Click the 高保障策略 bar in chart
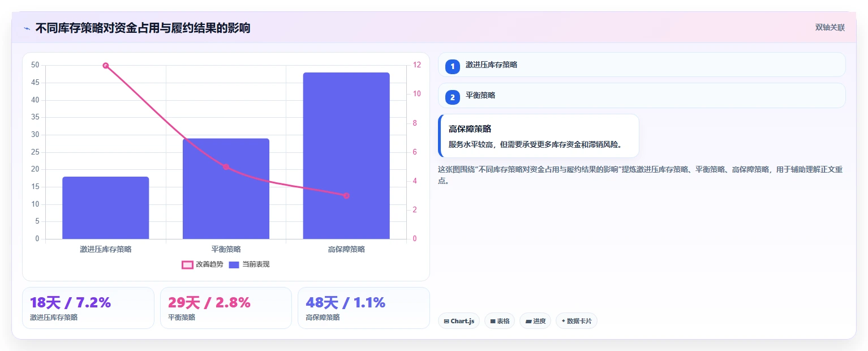Screen dimensions: 868x351 (346, 156)
